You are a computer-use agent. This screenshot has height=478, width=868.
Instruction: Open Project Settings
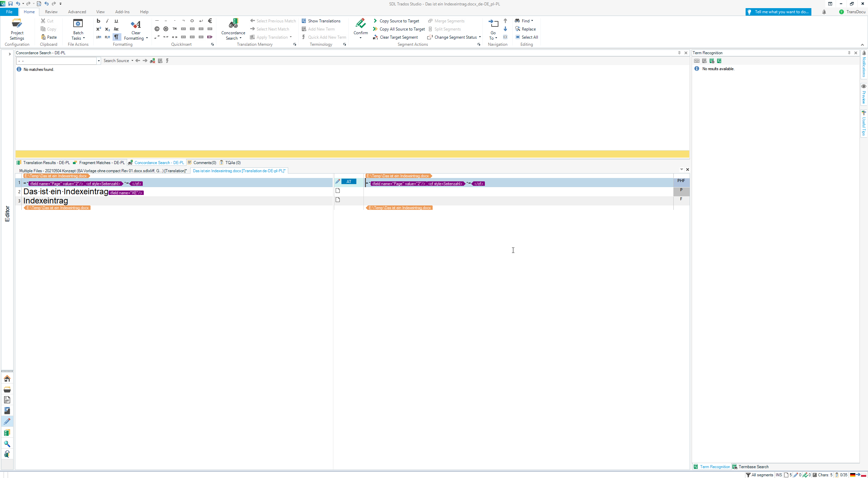tap(17, 29)
